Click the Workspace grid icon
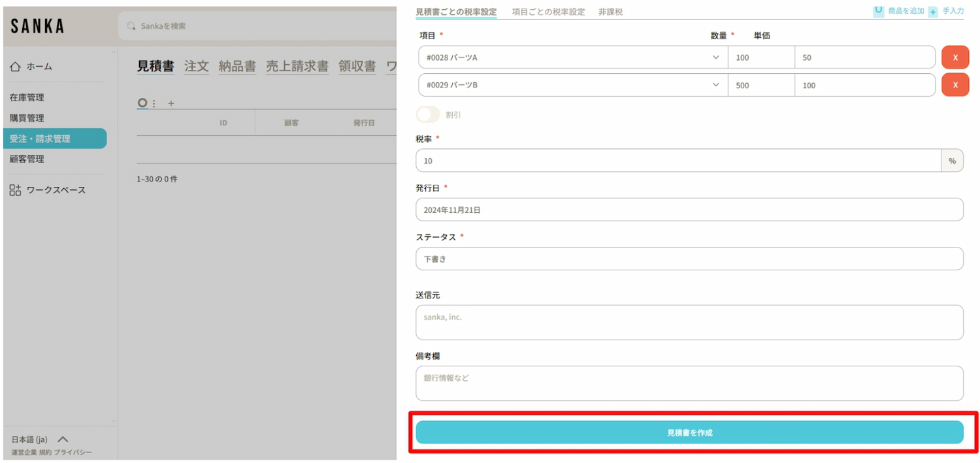The image size is (980, 463). pos(16,190)
